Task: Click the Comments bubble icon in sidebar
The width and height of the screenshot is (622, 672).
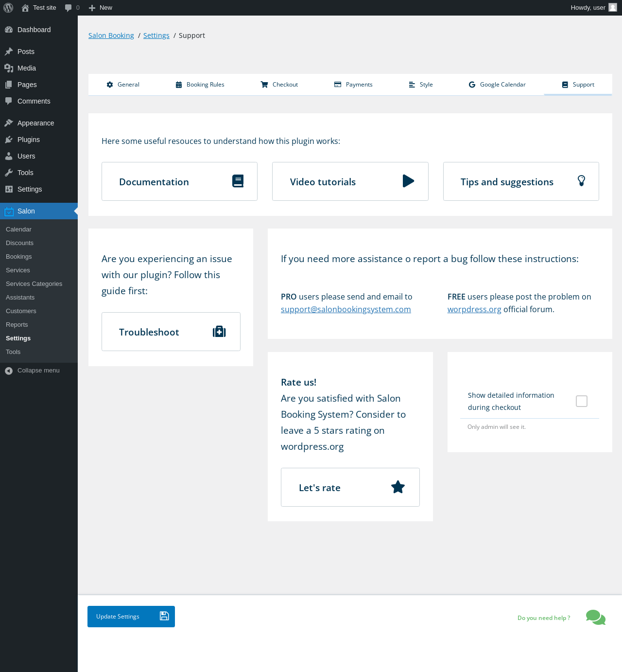Action: [9, 101]
